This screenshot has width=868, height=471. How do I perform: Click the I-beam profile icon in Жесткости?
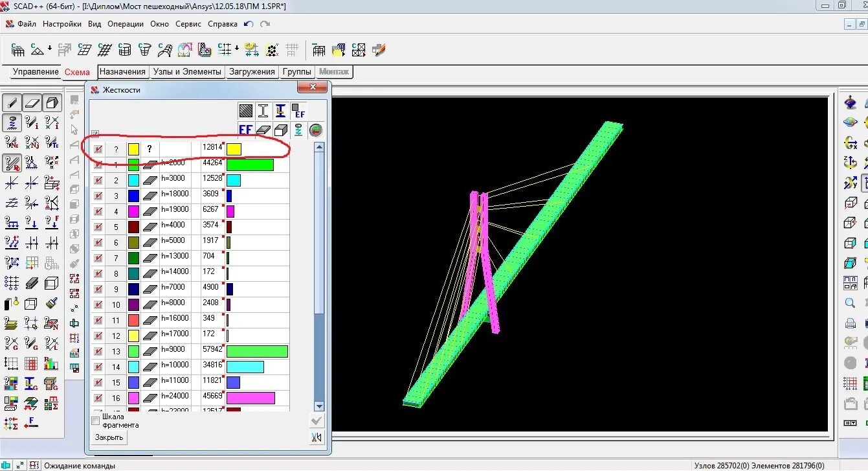coord(263,111)
